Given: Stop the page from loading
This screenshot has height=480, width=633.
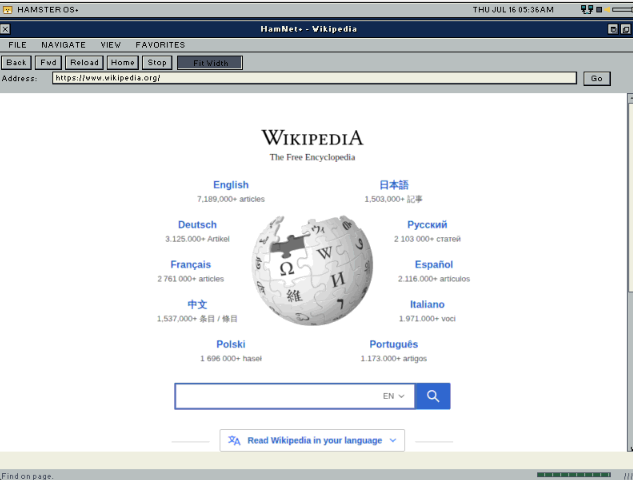Looking at the screenshot, I should (x=157, y=63).
